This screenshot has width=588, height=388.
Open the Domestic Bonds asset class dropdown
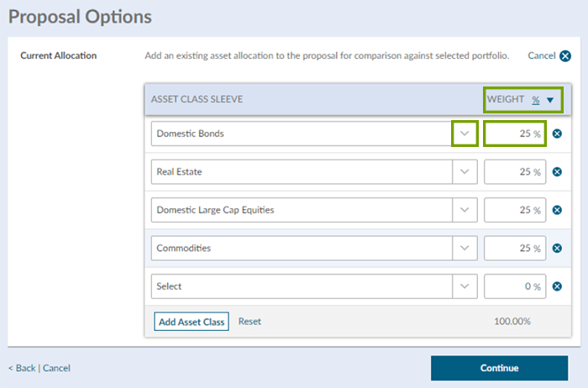pyautogui.click(x=465, y=134)
